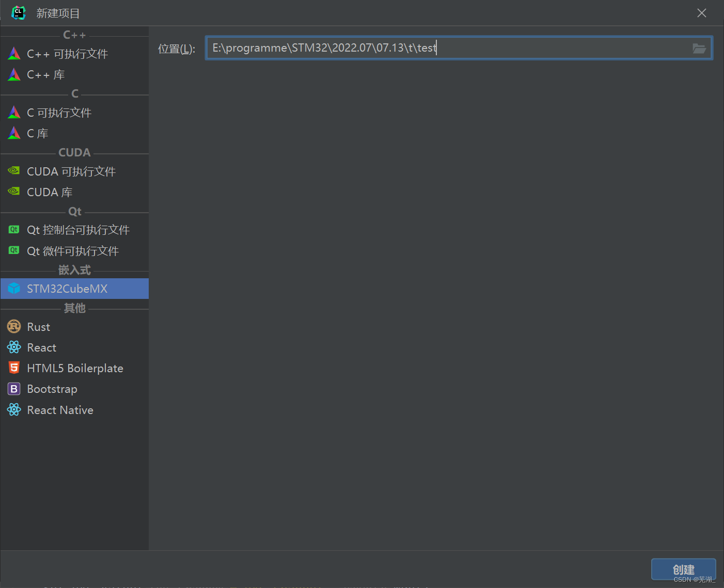
Task: Click the Qt icon beside Qt 微件可执行文件
Action: [14, 250]
